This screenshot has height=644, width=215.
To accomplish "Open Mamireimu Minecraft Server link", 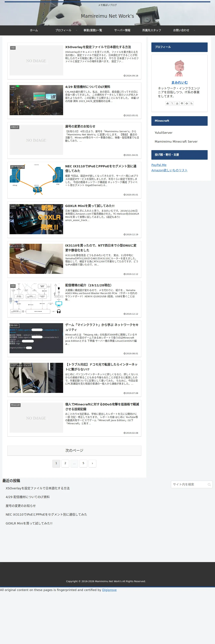I will click(176, 141).
